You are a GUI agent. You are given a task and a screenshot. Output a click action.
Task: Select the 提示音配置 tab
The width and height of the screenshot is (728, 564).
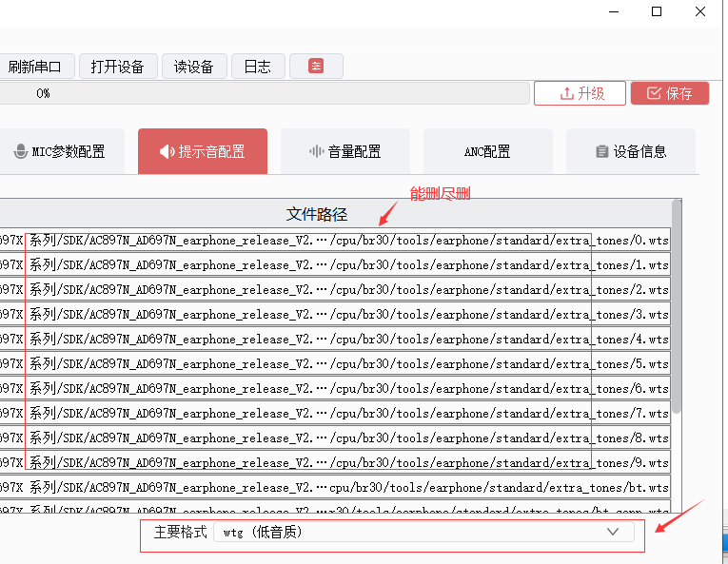click(203, 151)
